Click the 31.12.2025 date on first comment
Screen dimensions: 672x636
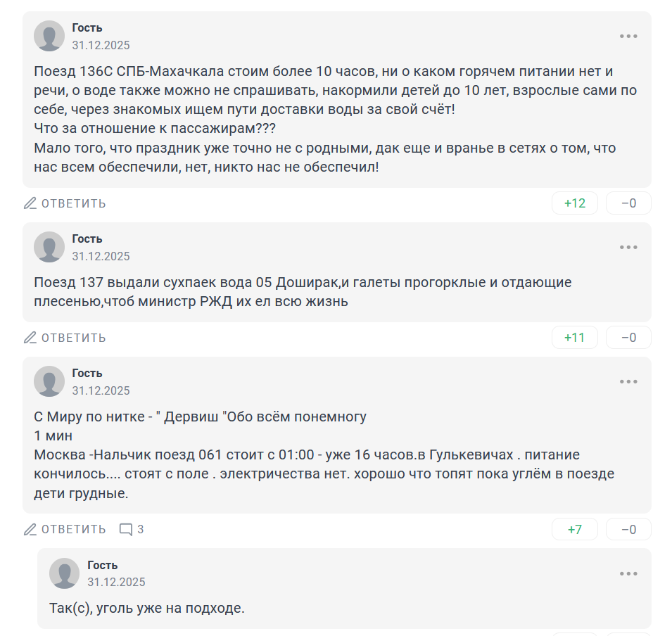(x=101, y=45)
